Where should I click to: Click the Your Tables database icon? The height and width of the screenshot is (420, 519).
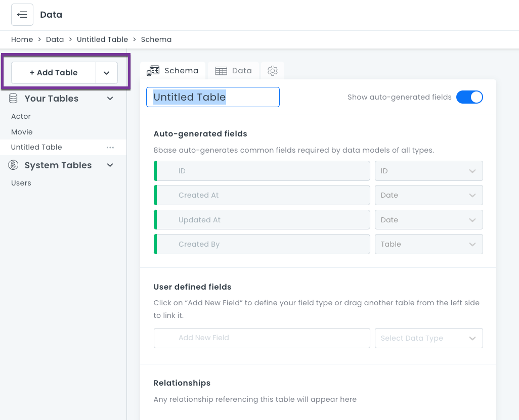(x=14, y=99)
